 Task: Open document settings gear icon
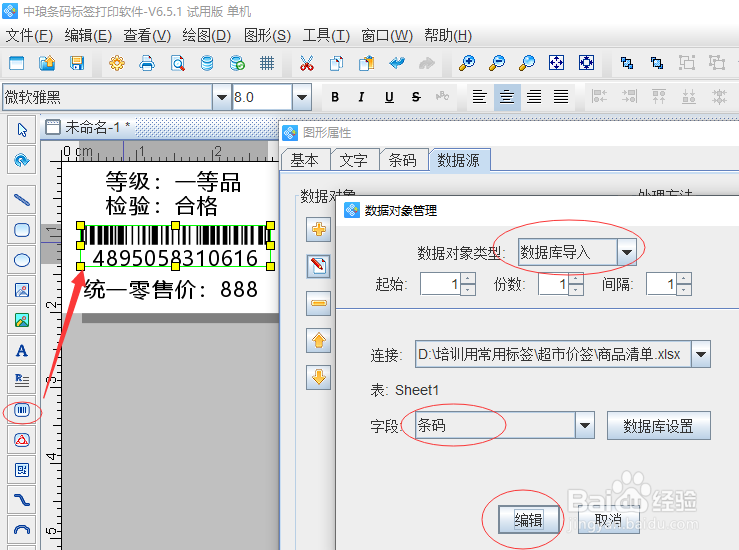pyautogui.click(x=117, y=63)
